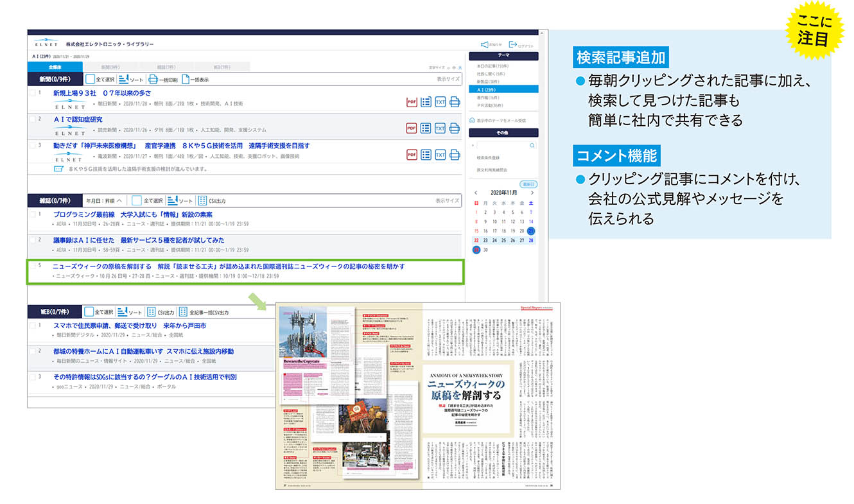This screenshot has height=504, width=854.
Task: Print the 神戸未来医療構想 article
Action: (455, 155)
